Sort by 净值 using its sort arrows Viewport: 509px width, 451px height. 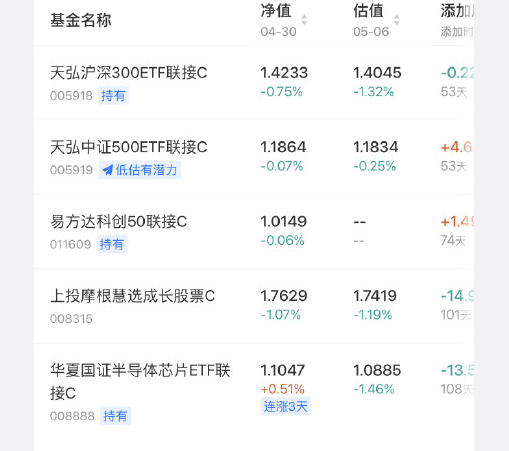[x=304, y=20]
